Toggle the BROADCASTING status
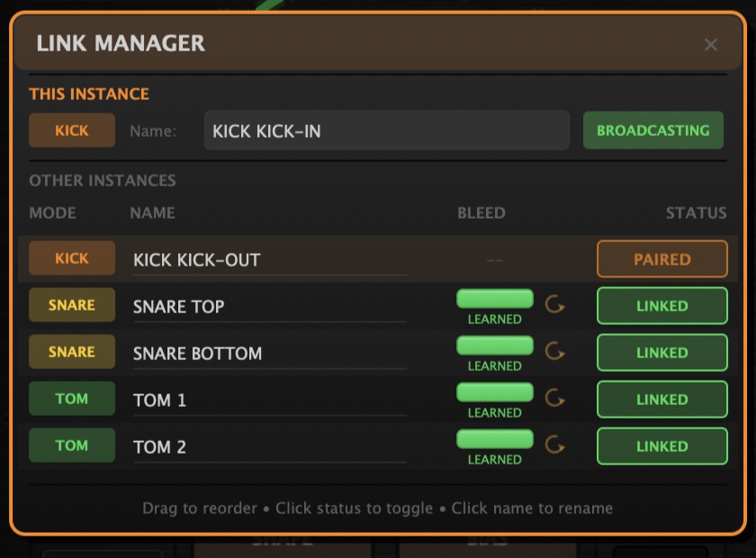This screenshot has width=756, height=558. pyautogui.click(x=652, y=130)
